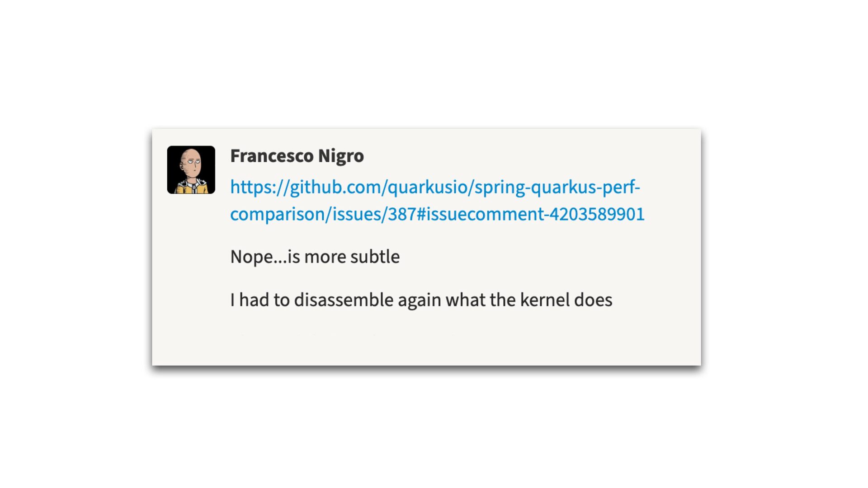Screen dimensions: 868x488
Task: Open Francesco Nigro's profile name
Action: click(x=297, y=156)
